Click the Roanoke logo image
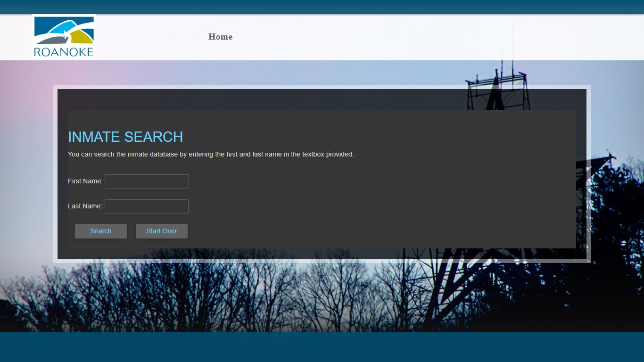The height and width of the screenshot is (362, 644). coord(64,36)
